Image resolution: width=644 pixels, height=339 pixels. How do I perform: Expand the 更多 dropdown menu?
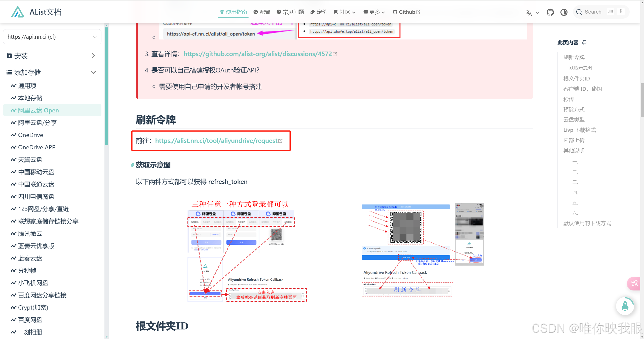coord(374,12)
